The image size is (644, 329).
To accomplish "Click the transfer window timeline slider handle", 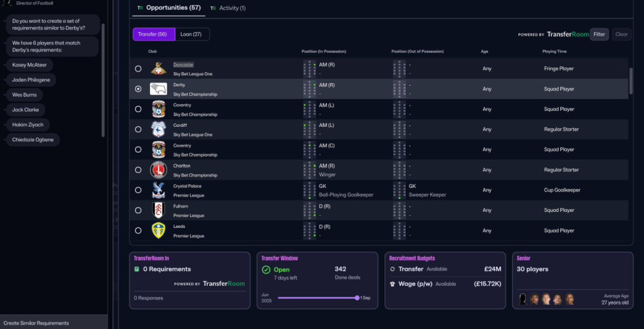I will coord(357,297).
